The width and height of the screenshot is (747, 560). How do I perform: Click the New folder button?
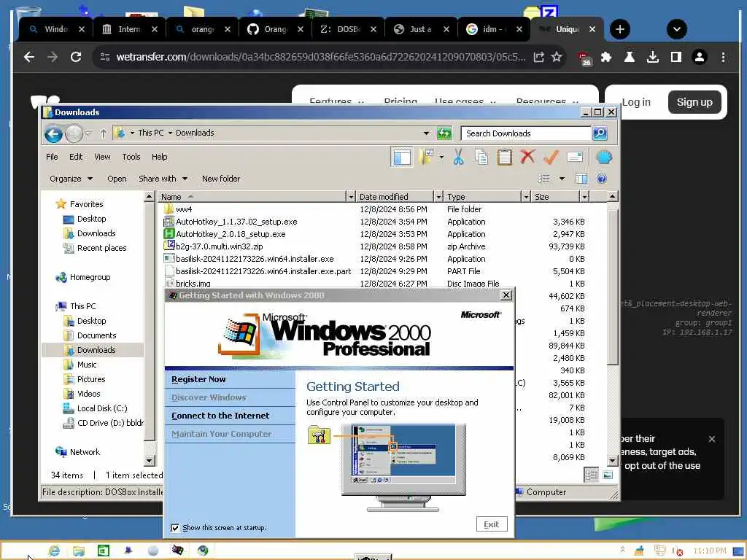(221, 179)
